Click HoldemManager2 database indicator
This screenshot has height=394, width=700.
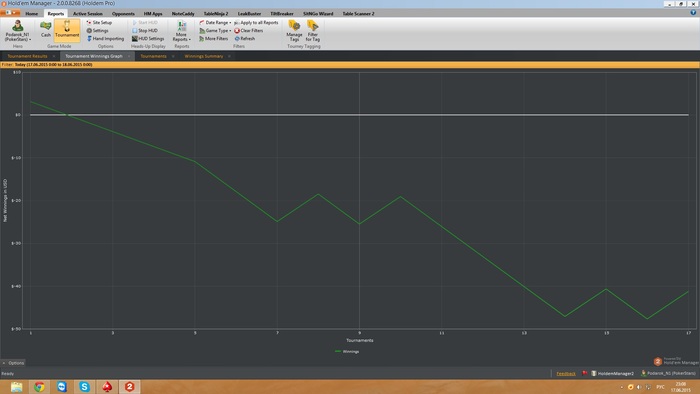(612, 373)
